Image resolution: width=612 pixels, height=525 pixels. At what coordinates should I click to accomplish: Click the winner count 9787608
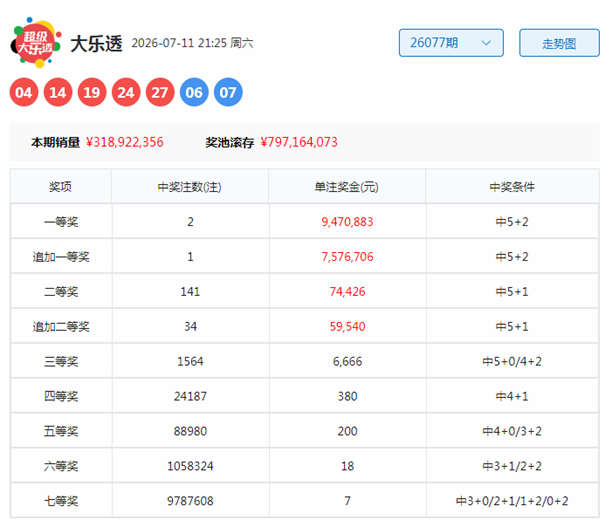pyautogui.click(x=190, y=501)
